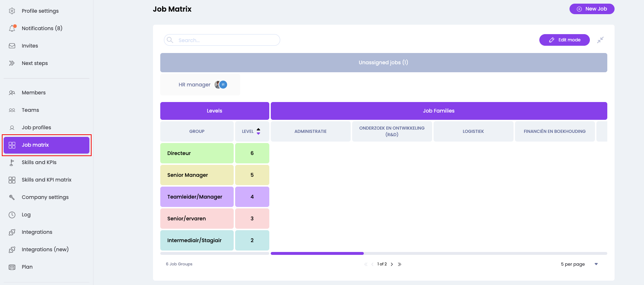644x285 pixels.
Task: Click the HR manager member avatars
Action: tap(221, 85)
